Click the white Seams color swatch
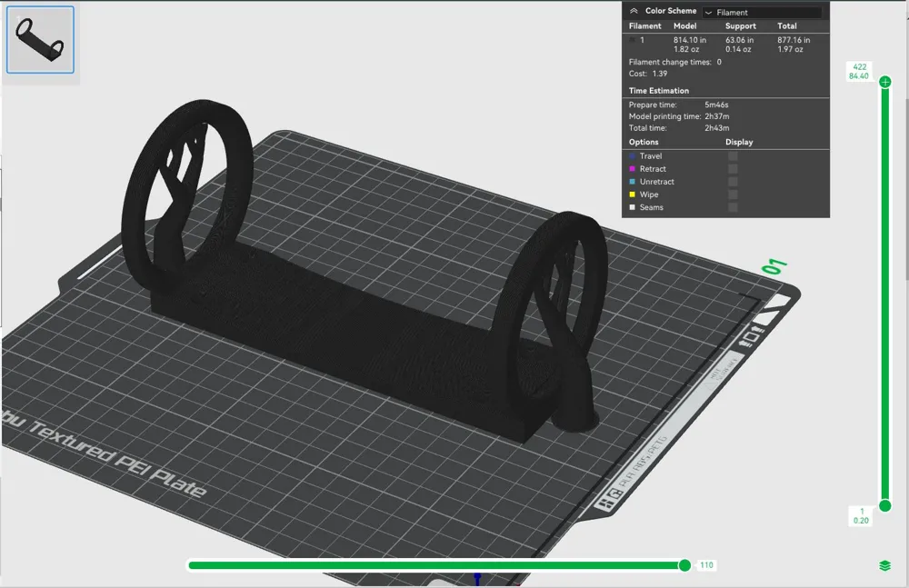This screenshot has height=588, width=909. coord(632,207)
